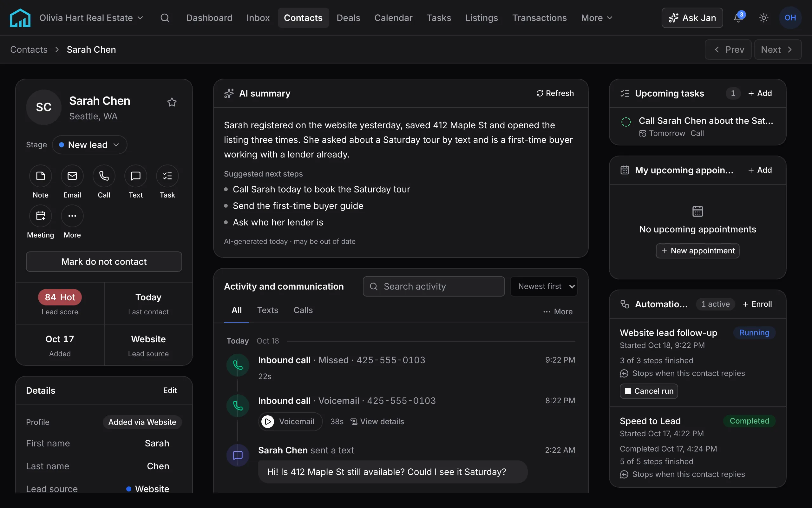Expand the Olivia Hart Real Estate switcher

91,18
